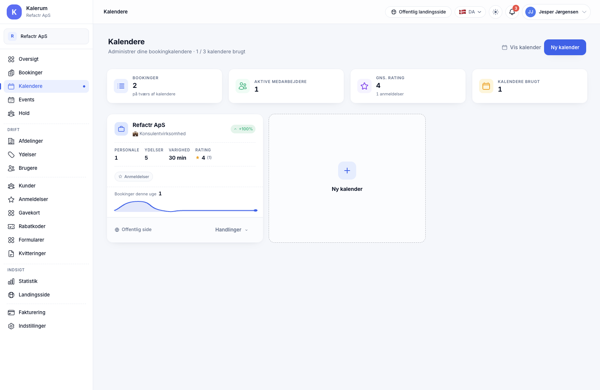Image resolution: width=600 pixels, height=390 pixels.
Task: Toggle the light/dark theme icon
Action: click(495, 12)
